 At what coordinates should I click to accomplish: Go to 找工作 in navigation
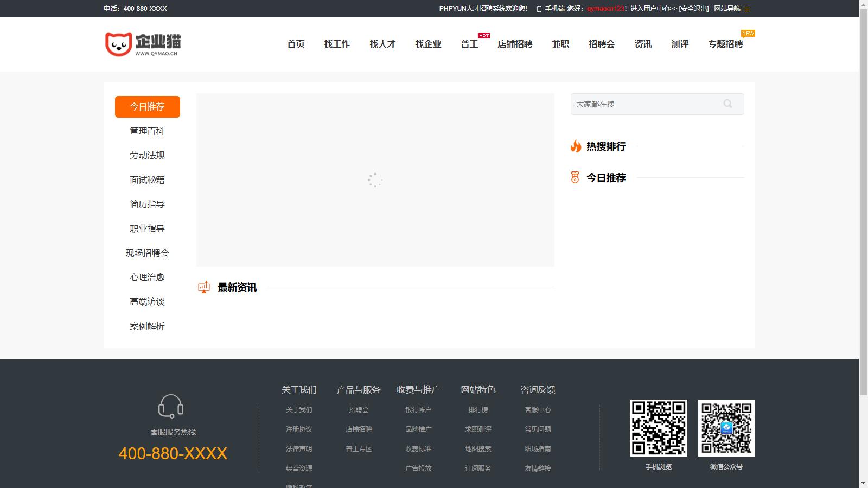[x=337, y=44]
